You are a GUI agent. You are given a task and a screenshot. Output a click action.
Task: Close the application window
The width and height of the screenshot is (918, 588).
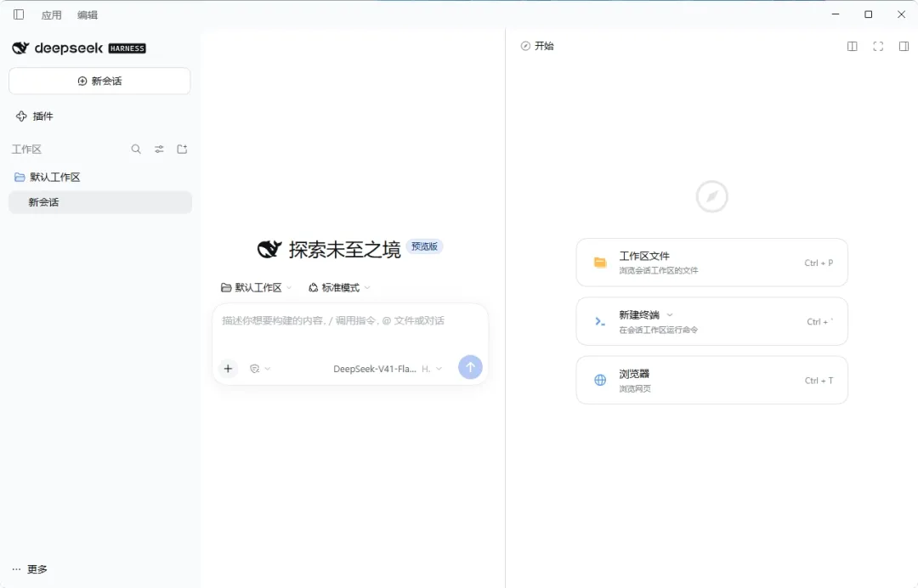pyautogui.click(x=901, y=14)
